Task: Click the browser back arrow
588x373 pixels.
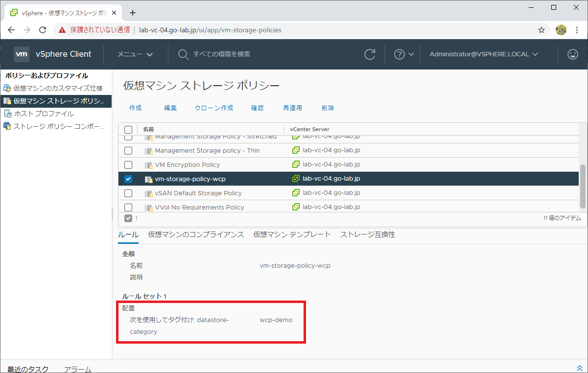Action: pyautogui.click(x=11, y=30)
